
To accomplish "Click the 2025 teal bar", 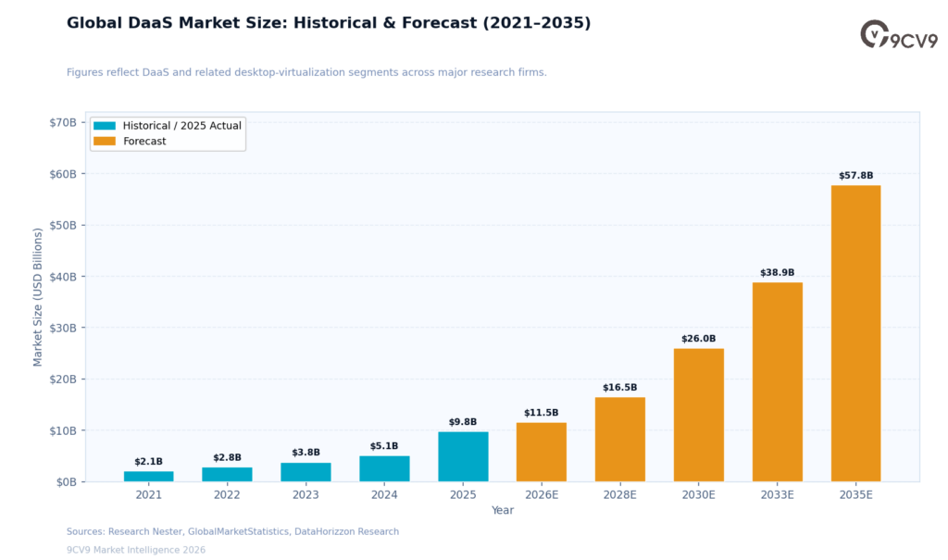I will point(463,456).
